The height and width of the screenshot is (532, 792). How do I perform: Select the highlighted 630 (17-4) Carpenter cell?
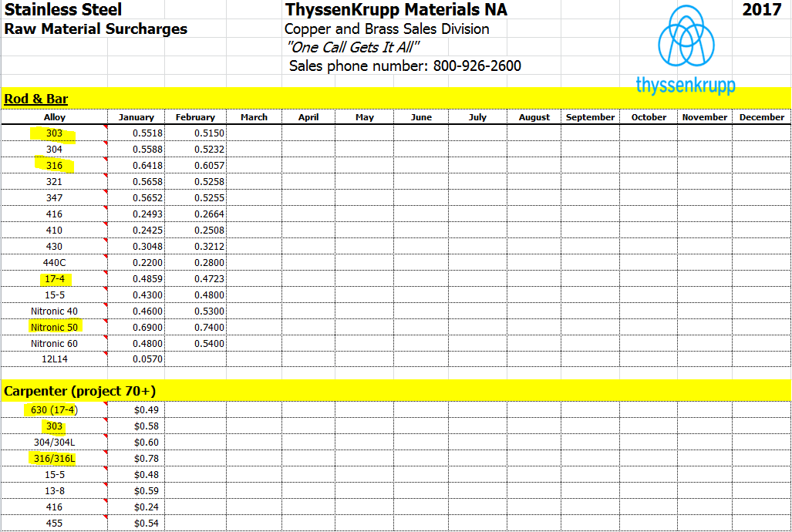coord(54,410)
